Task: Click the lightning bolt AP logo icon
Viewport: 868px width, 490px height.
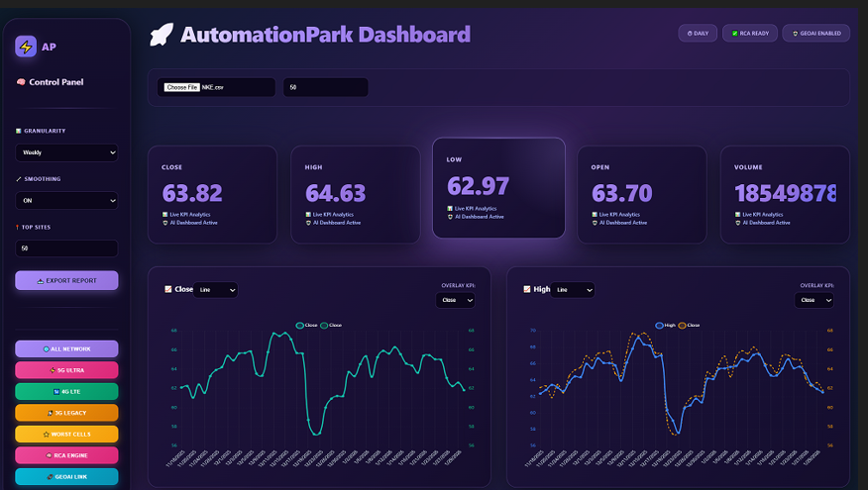Action: coord(26,47)
